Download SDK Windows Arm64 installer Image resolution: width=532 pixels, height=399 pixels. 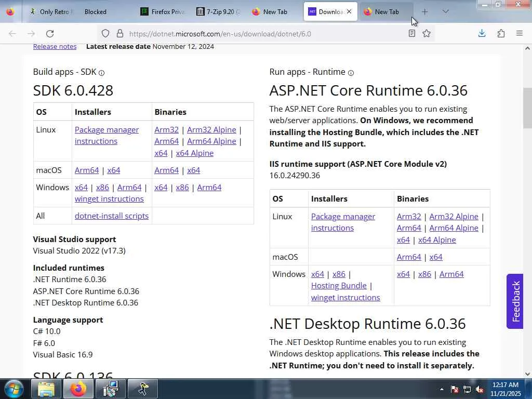click(129, 187)
